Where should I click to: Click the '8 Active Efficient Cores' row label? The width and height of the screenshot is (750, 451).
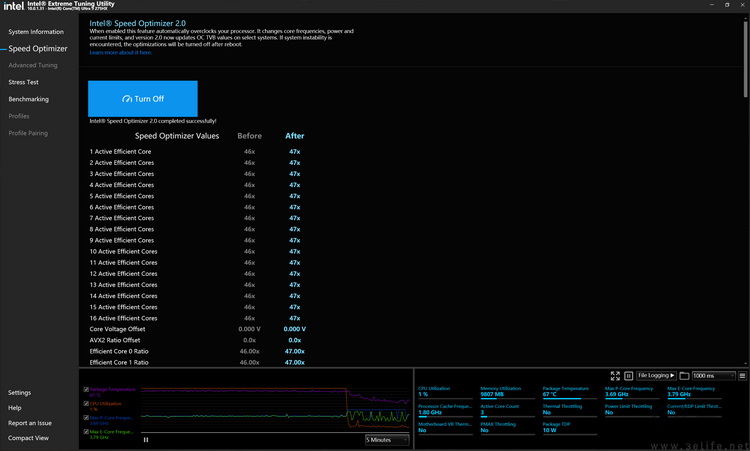click(x=121, y=229)
